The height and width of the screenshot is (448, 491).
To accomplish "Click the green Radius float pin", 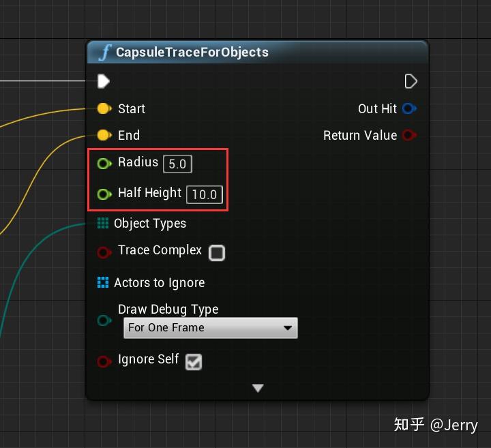I will tap(104, 163).
